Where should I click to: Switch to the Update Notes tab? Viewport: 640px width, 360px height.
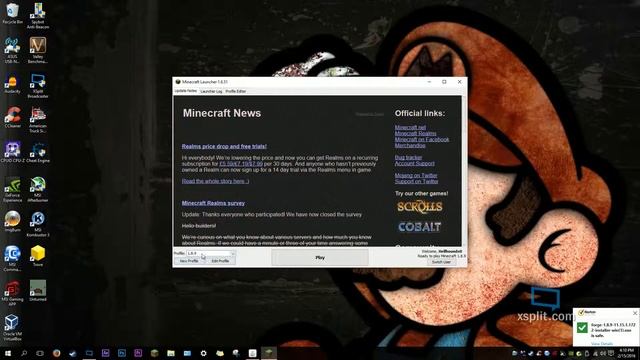click(x=186, y=91)
